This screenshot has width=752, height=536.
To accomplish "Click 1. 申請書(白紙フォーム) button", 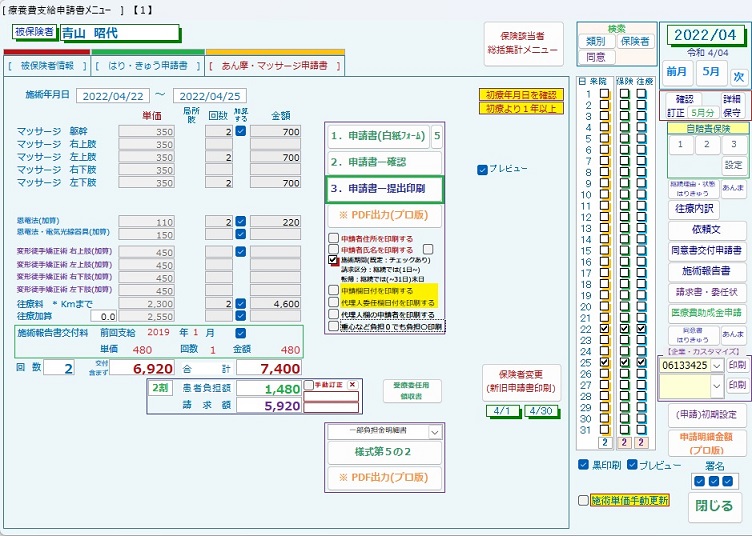I will pos(378,136).
